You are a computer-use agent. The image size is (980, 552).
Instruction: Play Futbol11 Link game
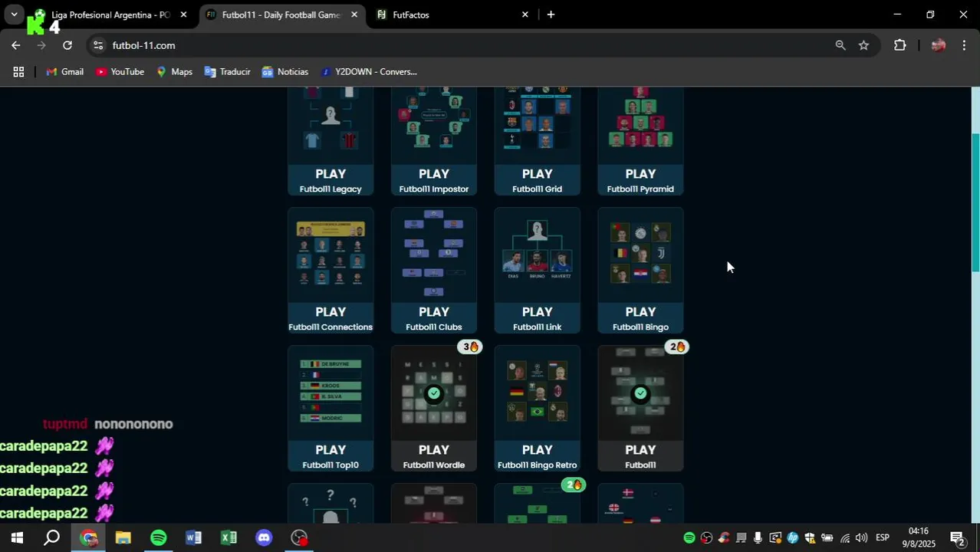(537, 271)
